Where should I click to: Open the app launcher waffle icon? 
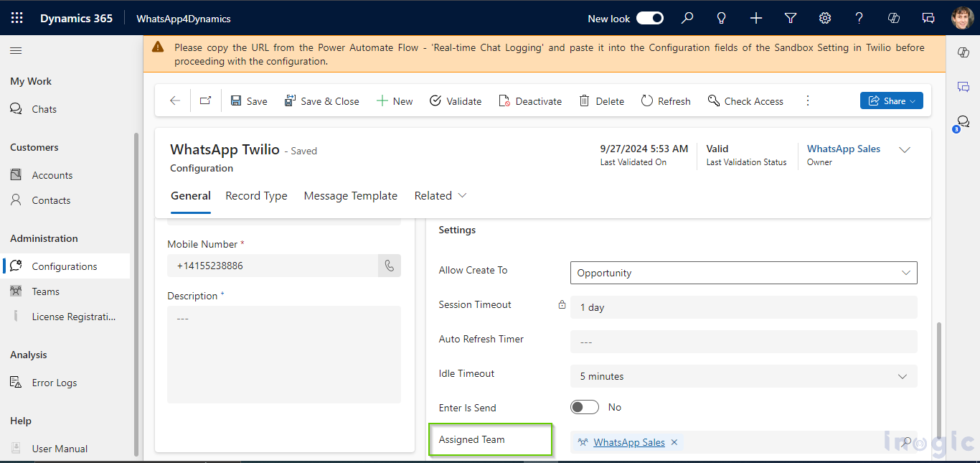tap(17, 19)
